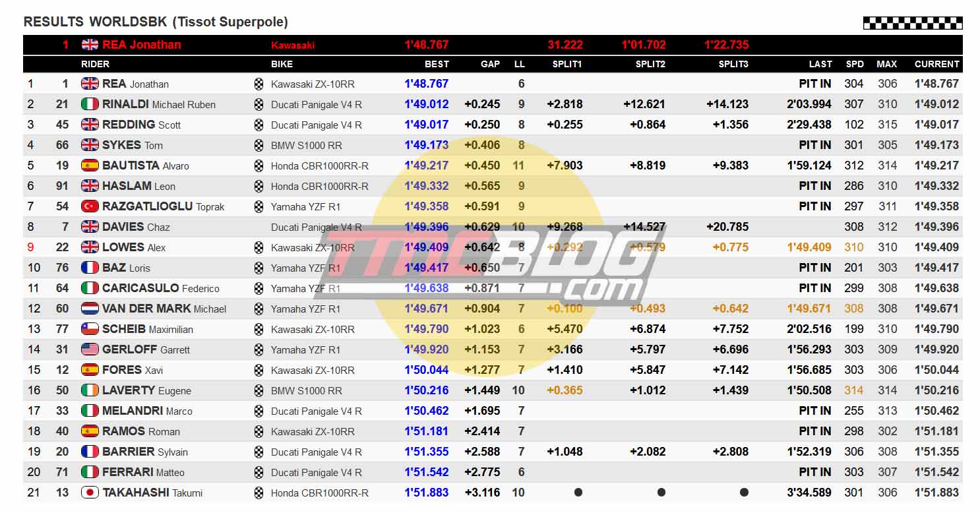980x513 pixels.
Task: Click the gap value "+2.414" for RAMOS
Action: coord(482,431)
